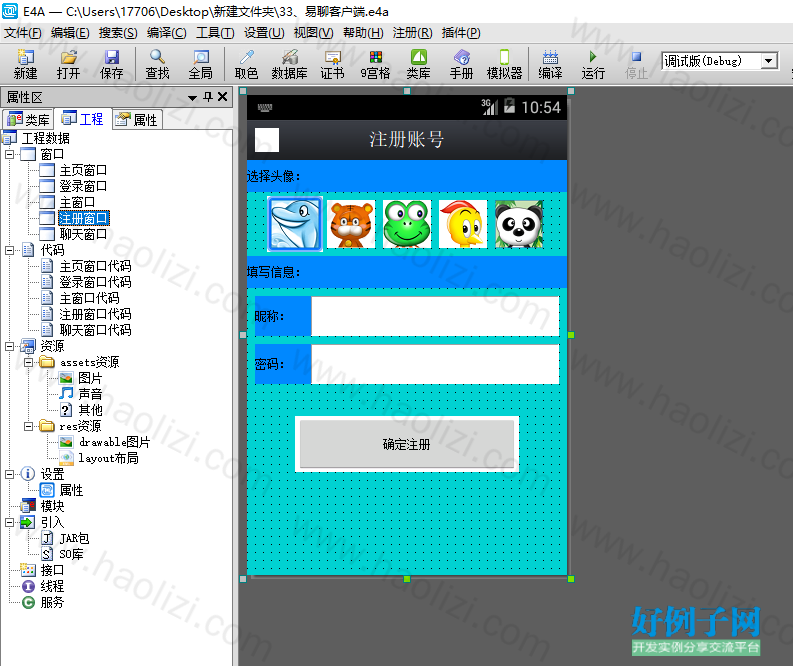
Task: Click the 编译 compile toolbar icon
Action: [550, 64]
